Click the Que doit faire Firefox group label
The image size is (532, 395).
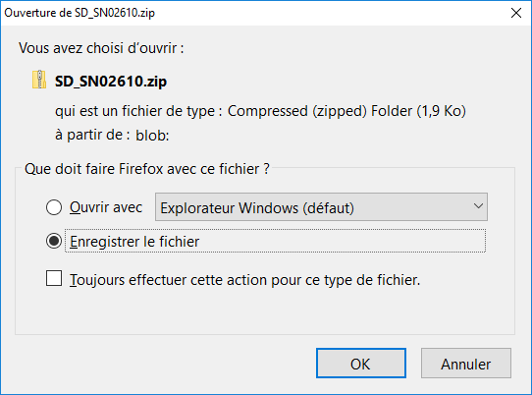tap(147, 169)
